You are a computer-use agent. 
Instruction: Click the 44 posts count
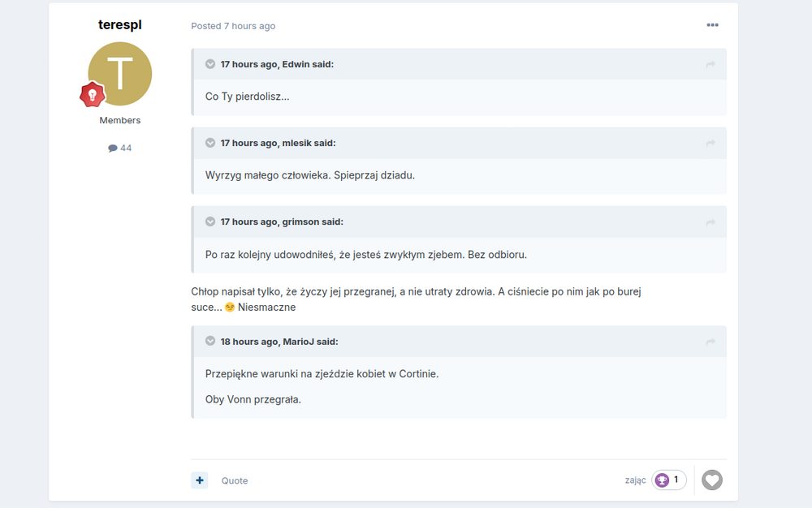[120, 148]
